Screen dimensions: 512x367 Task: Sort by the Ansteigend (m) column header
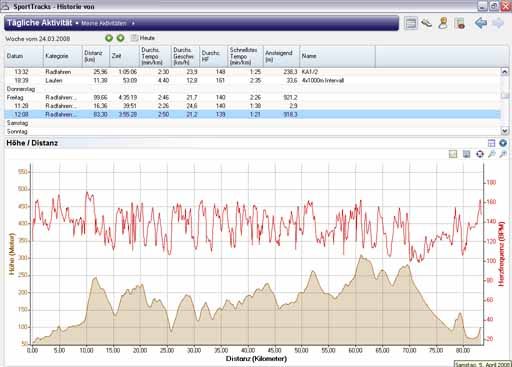[x=282, y=56]
